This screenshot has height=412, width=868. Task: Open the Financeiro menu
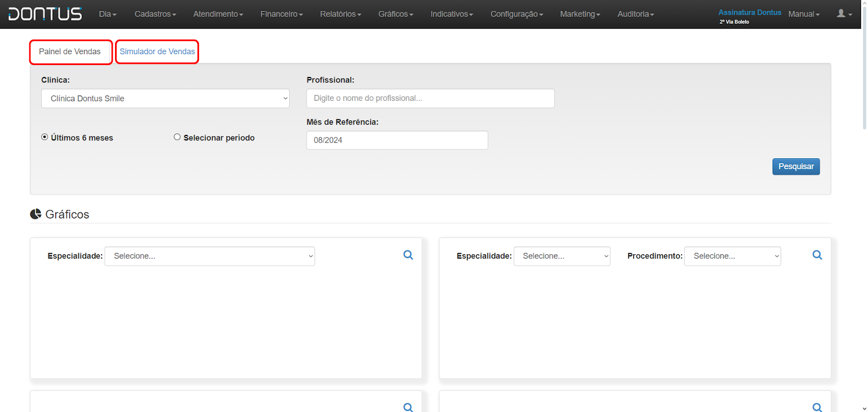tap(282, 14)
